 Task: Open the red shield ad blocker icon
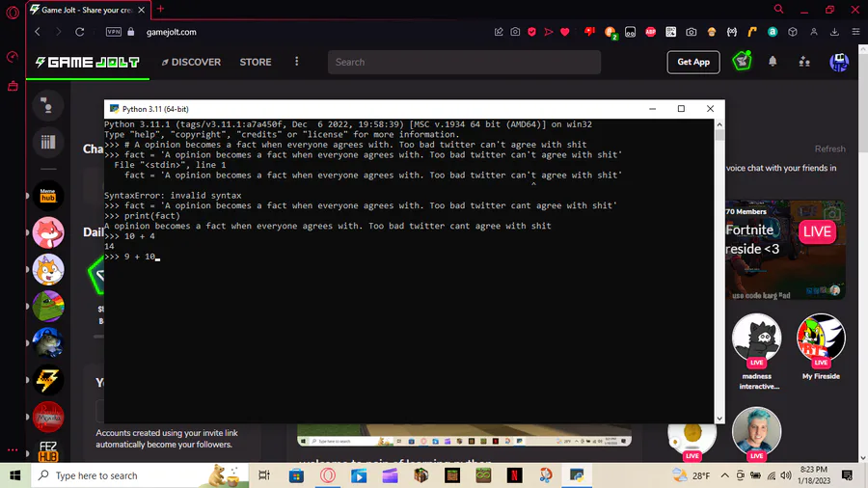point(532,32)
